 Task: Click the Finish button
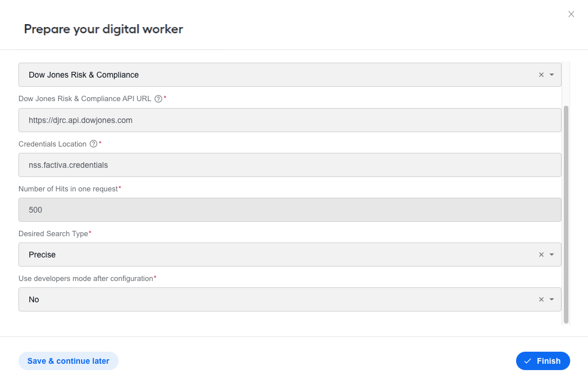[x=543, y=361]
